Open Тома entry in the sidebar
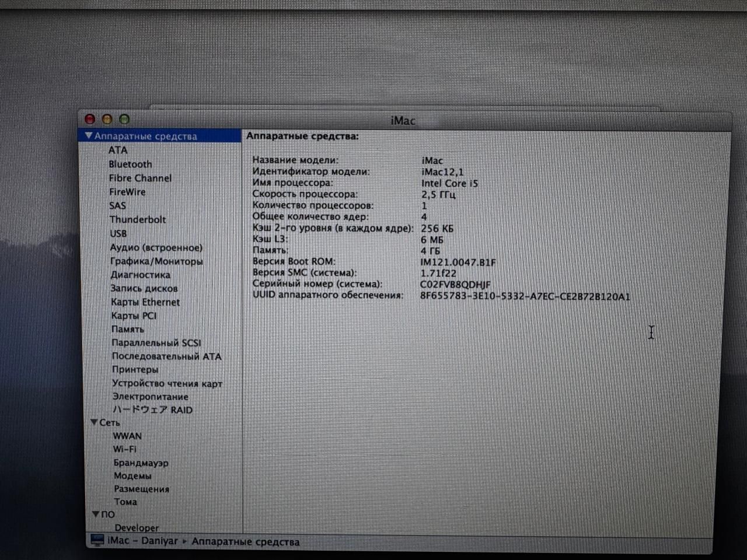Image resolution: width=747 pixels, height=560 pixels. 125,502
